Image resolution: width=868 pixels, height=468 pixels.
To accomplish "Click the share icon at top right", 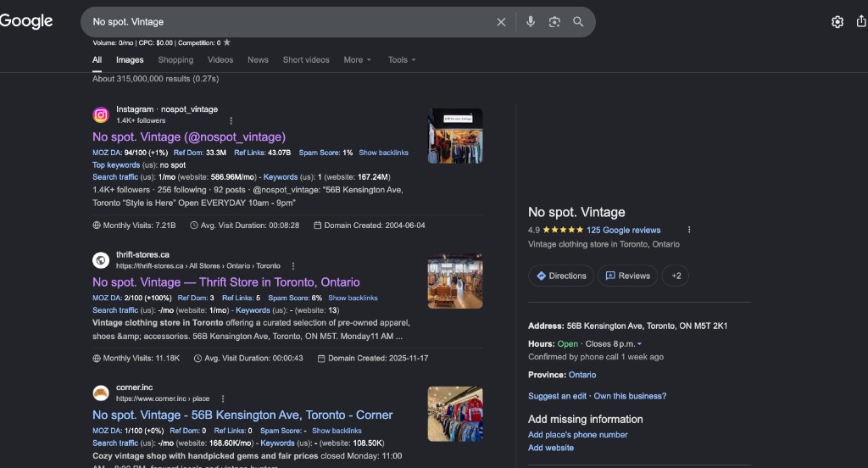I will (x=861, y=21).
